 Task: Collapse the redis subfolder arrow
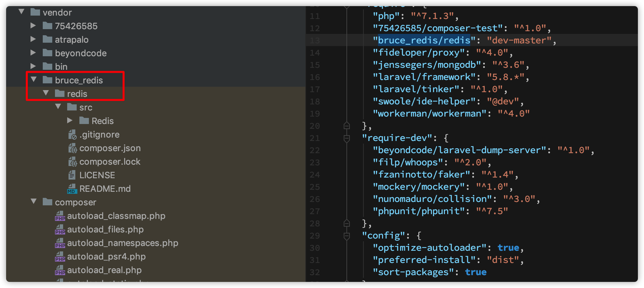(46, 93)
